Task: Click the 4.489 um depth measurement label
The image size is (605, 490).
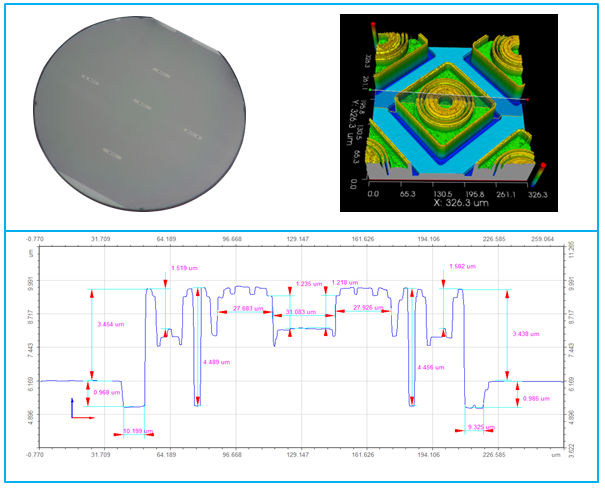Action: (217, 360)
